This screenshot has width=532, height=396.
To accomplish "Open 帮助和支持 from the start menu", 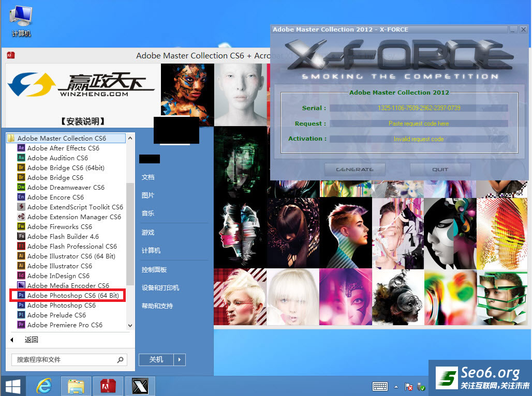I will tap(157, 306).
